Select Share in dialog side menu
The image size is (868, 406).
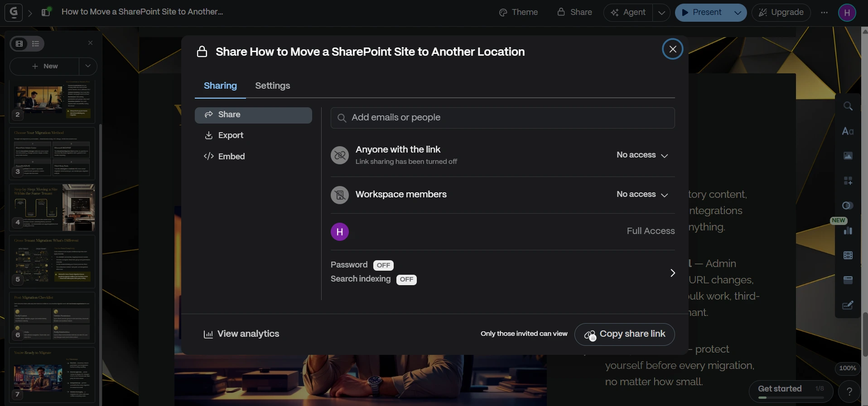click(x=253, y=115)
